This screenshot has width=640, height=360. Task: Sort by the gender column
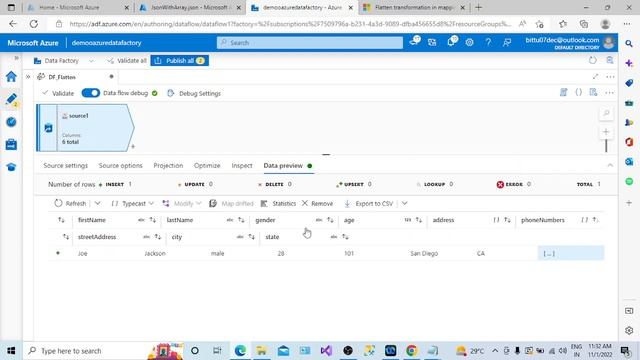coord(330,220)
